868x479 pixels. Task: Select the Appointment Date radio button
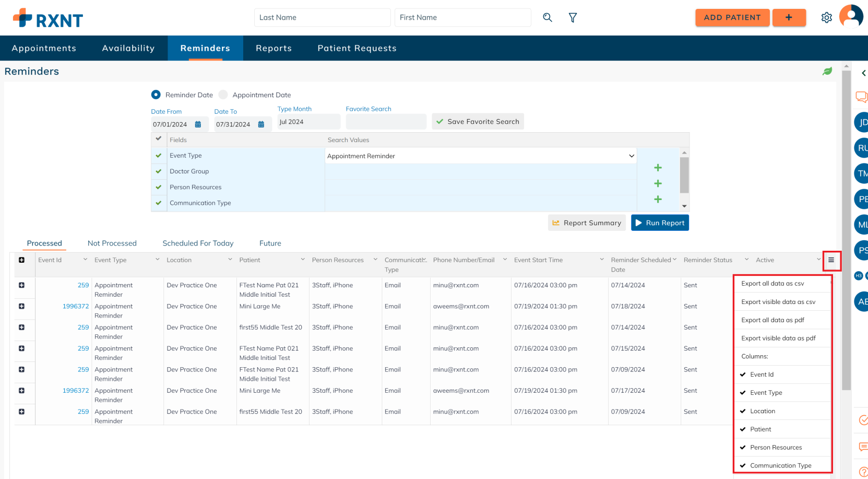coord(223,95)
